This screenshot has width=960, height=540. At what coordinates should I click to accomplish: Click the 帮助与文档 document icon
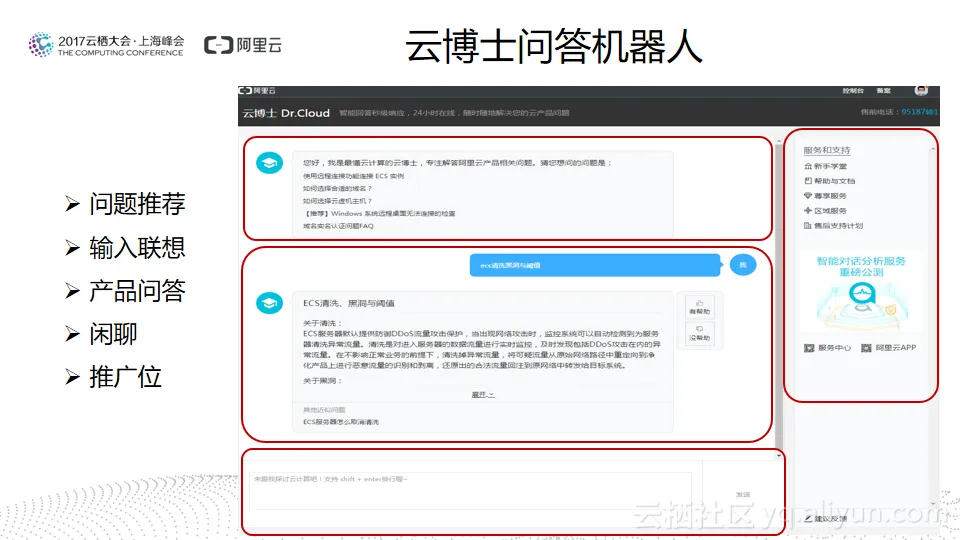click(x=808, y=181)
